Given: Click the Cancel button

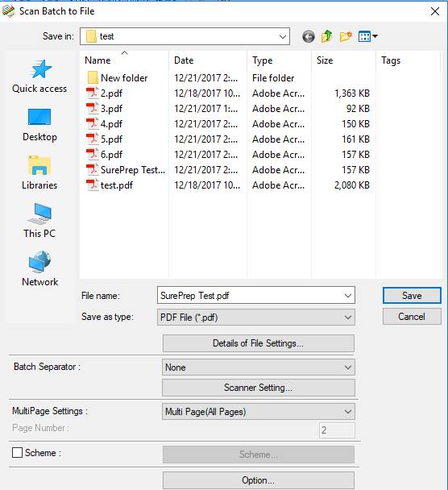Looking at the screenshot, I should point(412,317).
